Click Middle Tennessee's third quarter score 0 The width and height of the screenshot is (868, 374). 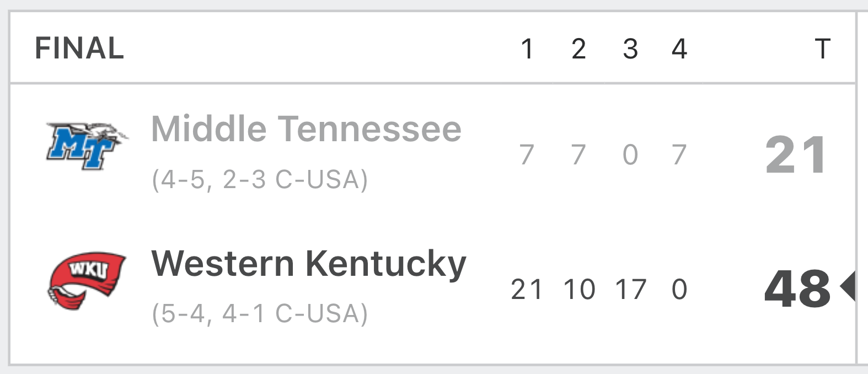(x=630, y=155)
